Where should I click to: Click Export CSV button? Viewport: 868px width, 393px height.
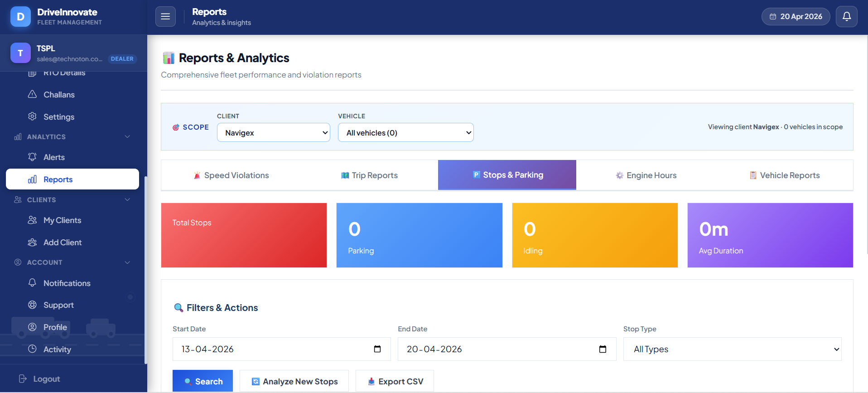(395, 382)
